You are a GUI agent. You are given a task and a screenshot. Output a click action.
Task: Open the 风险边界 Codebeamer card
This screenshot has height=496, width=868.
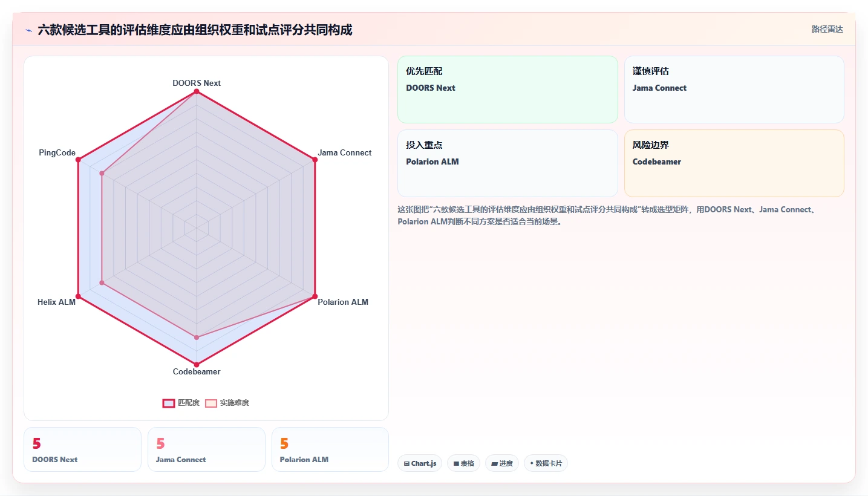click(x=734, y=163)
